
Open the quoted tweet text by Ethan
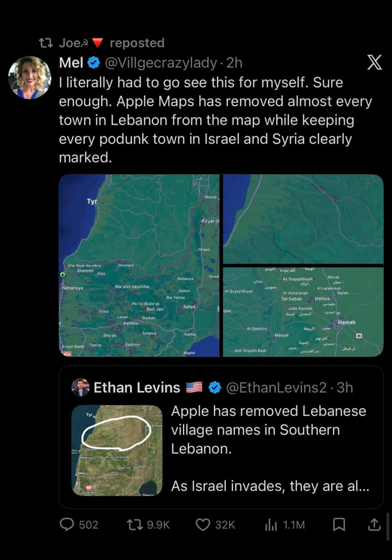tap(269, 448)
